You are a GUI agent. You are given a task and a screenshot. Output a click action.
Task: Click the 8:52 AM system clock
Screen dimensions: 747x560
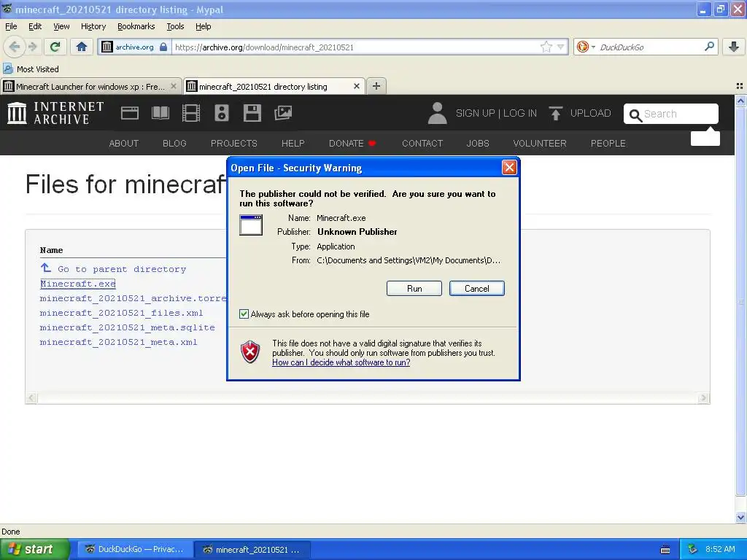(720, 549)
